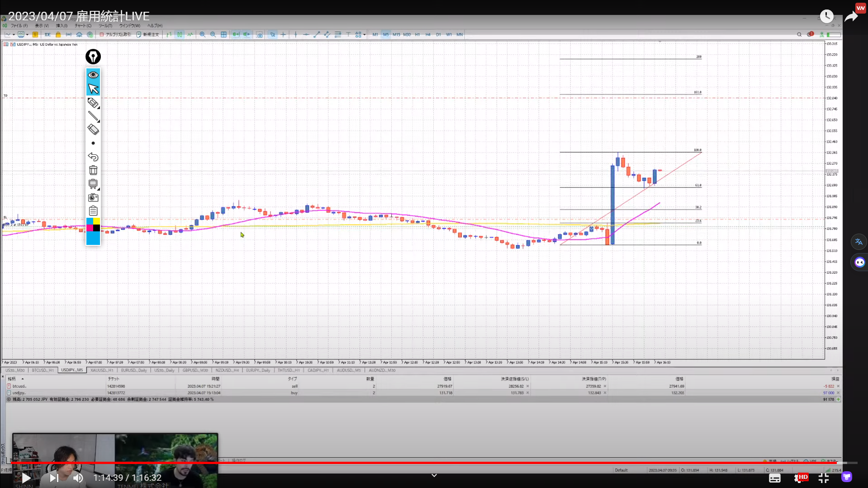This screenshot has width=868, height=488.
Task: Click the chart screenshot camera icon in toolbar
Action: click(259, 34)
